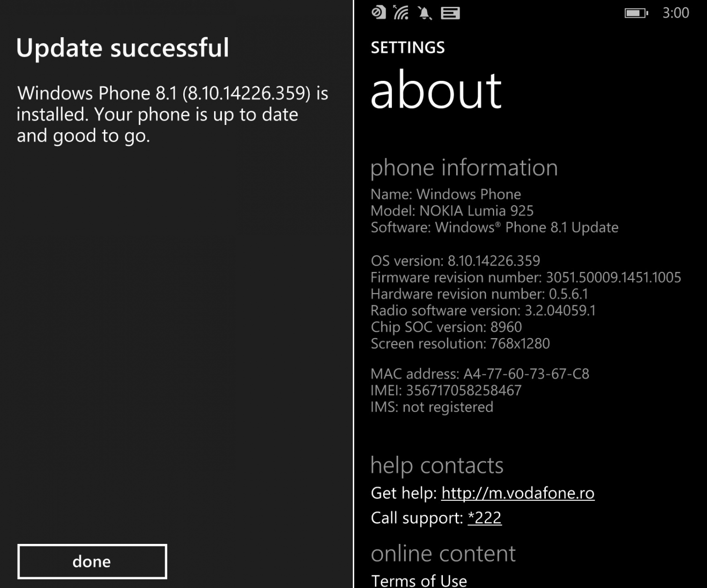Image resolution: width=707 pixels, height=588 pixels.
Task: Tap the data sense status icon
Action: coord(378,12)
